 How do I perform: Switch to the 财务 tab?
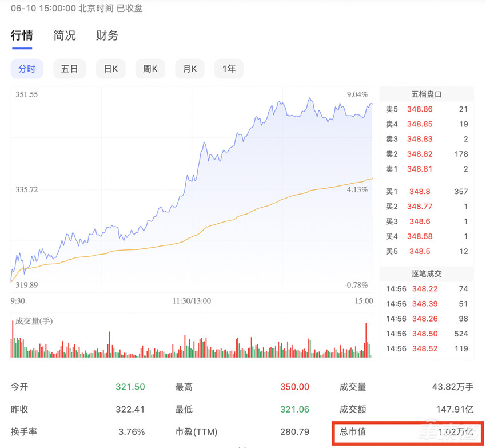pyautogui.click(x=106, y=35)
